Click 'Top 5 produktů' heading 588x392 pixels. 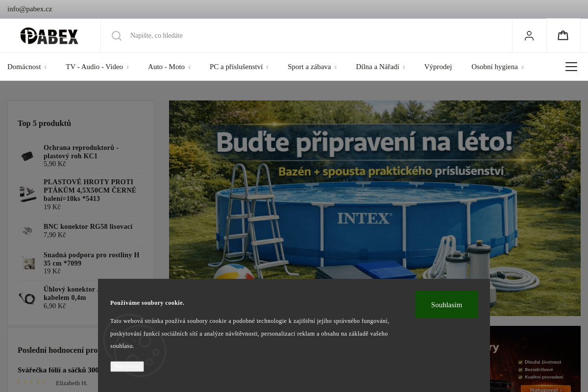click(x=45, y=123)
